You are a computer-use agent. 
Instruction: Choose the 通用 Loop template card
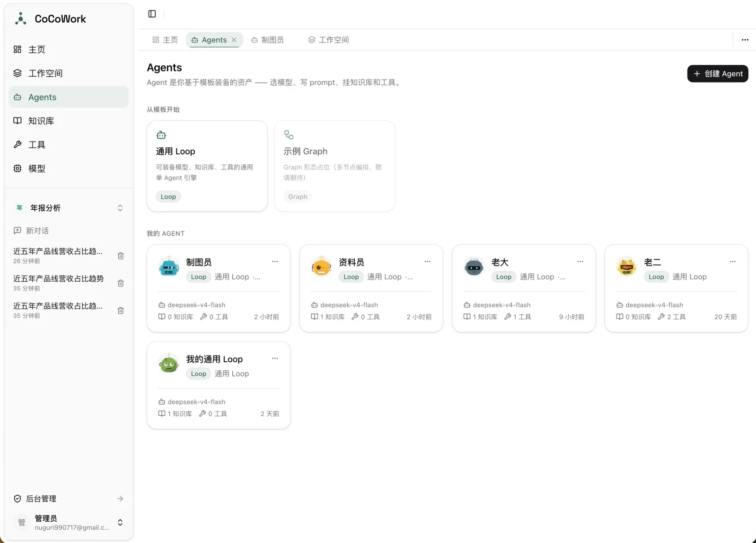[207, 166]
